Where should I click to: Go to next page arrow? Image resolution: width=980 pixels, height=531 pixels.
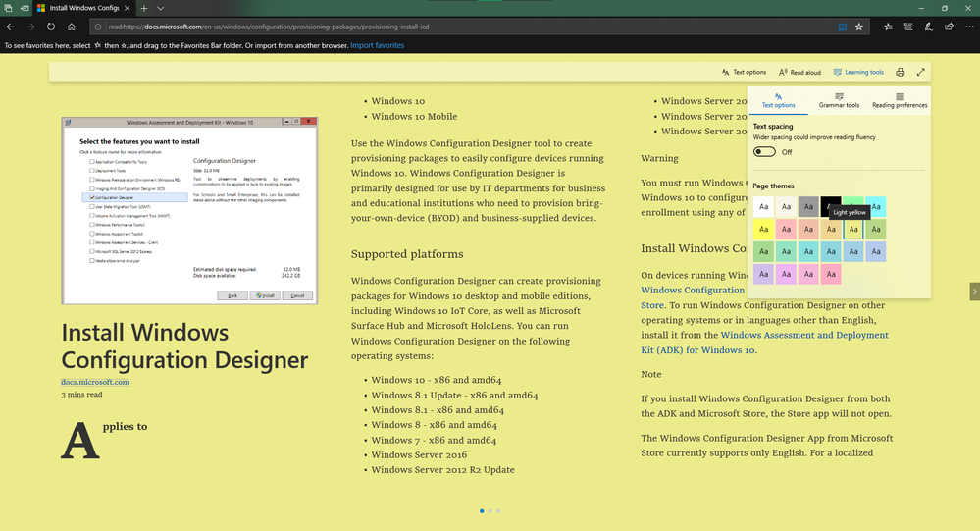[x=974, y=291]
